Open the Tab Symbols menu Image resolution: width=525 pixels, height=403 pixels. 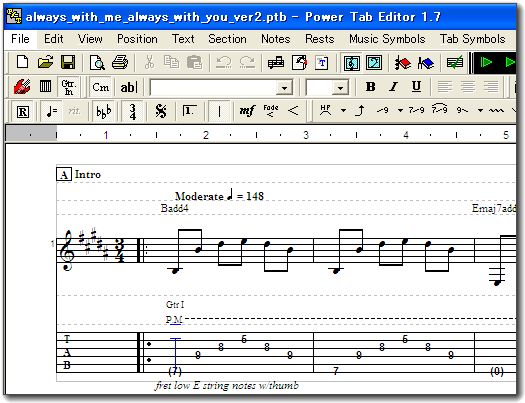click(x=472, y=39)
